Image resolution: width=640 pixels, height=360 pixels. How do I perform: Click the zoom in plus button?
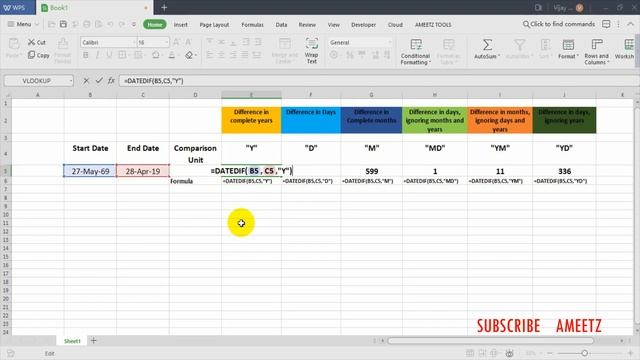click(x=630, y=353)
